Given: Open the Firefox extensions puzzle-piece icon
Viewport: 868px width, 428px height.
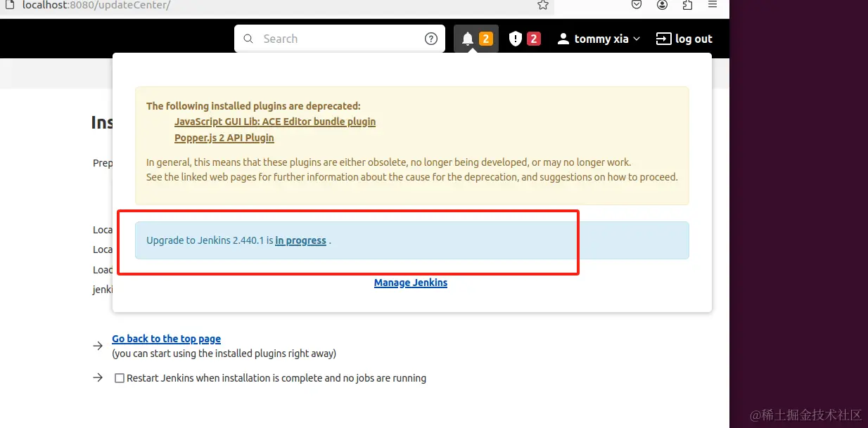Looking at the screenshot, I should (x=687, y=5).
